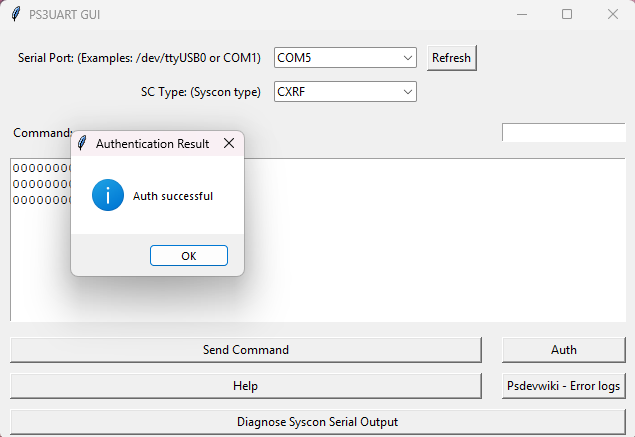The width and height of the screenshot is (635, 437).
Task: Click the blue info icon in dialog
Action: (x=108, y=196)
